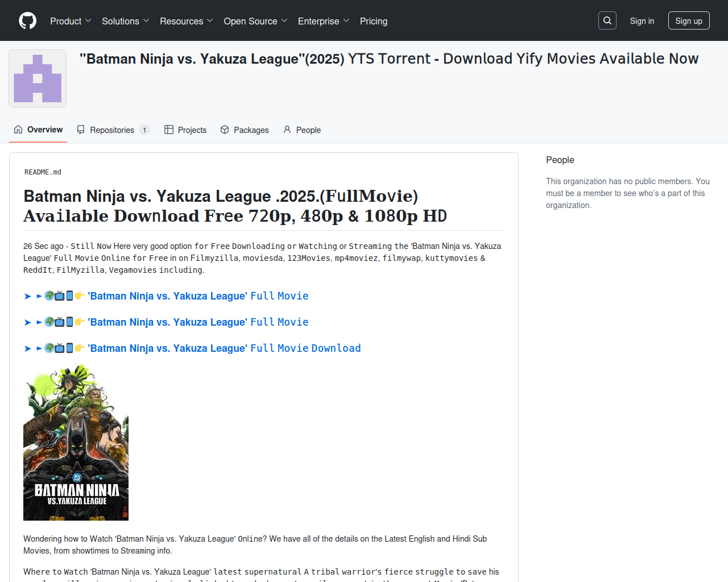
Task: Expand the Product menu
Action: pyautogui.click(x=71, y=21)
